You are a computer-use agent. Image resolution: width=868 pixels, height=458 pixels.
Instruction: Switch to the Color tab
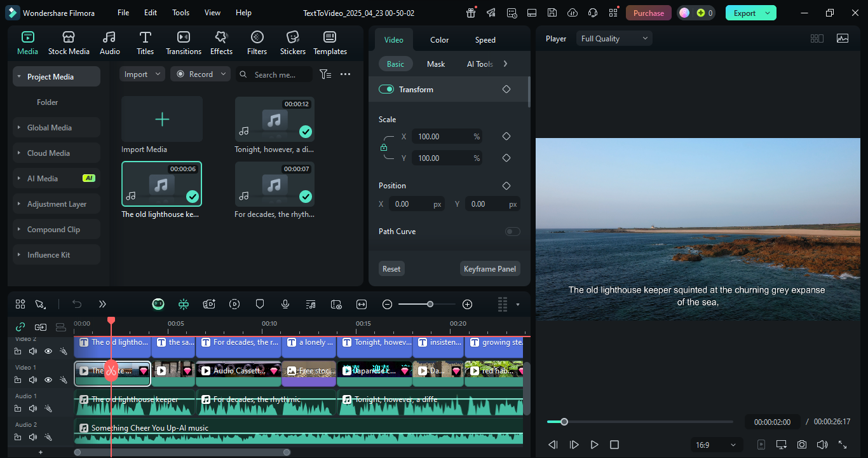pyautogui.click(x=439, y=39)
